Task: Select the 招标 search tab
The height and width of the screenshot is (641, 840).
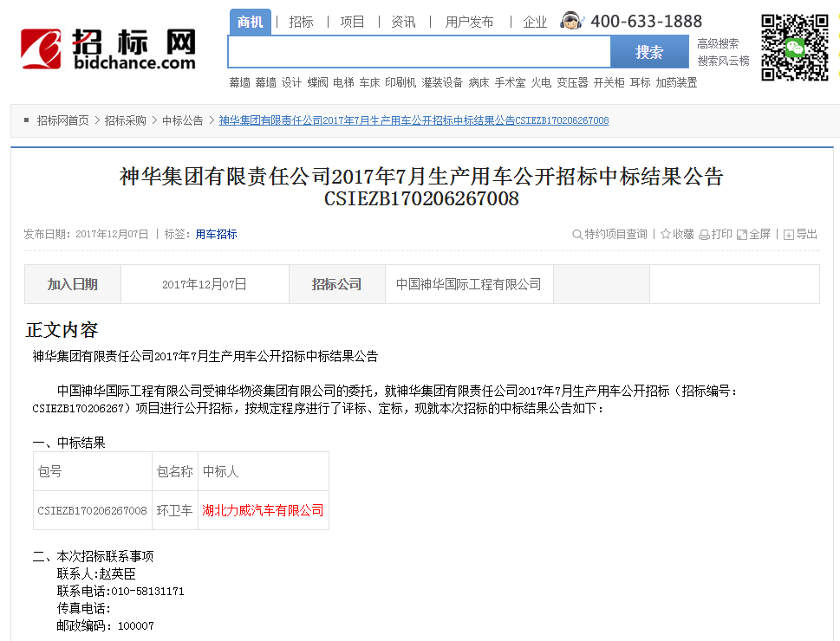Action: coord(301,22)
